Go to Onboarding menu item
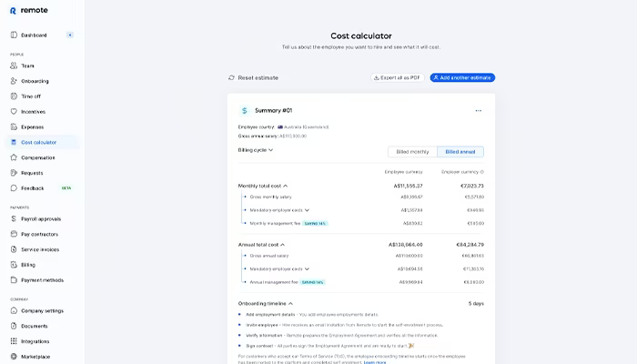The image size is (637, 364). 35,81
